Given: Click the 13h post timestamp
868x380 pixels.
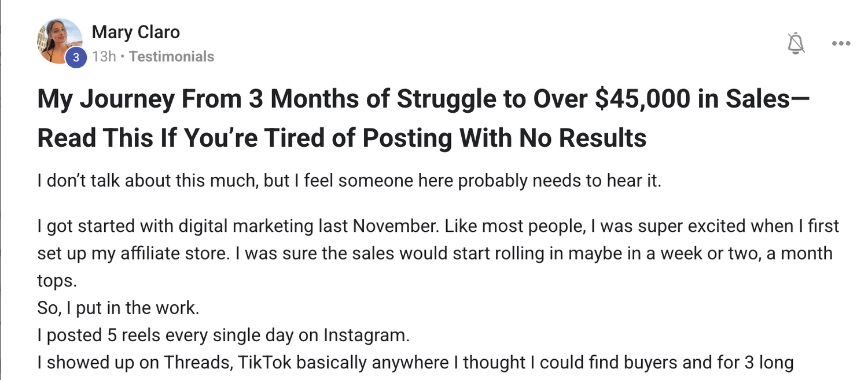Looking at the screenshot, I should (104, 57).
